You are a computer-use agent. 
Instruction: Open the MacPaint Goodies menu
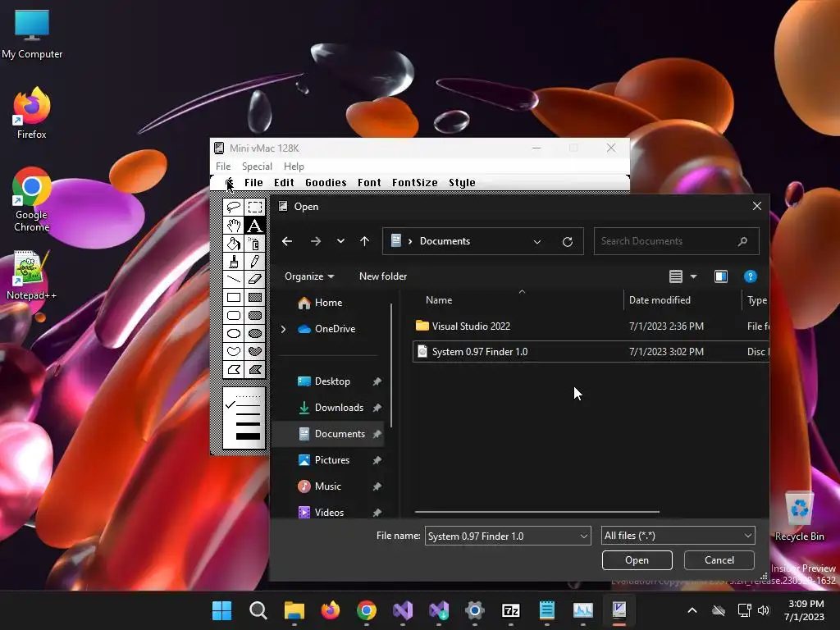tap(326, 183)
